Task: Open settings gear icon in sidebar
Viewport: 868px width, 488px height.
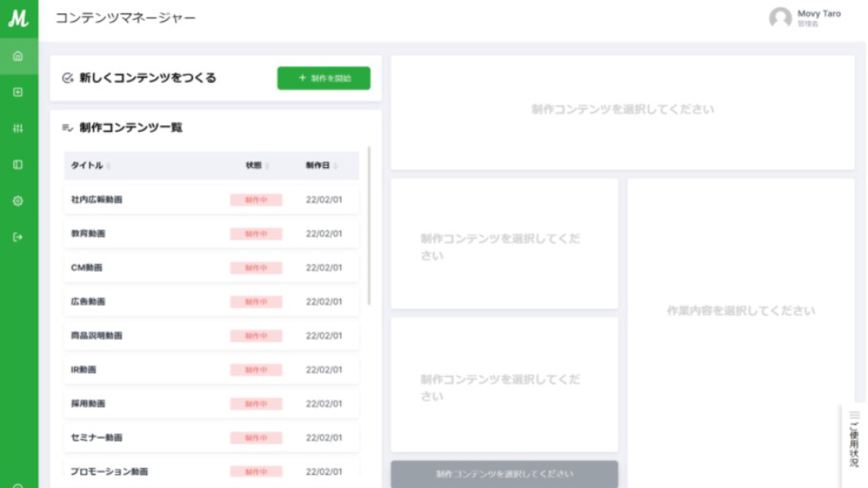Action: 18,201
